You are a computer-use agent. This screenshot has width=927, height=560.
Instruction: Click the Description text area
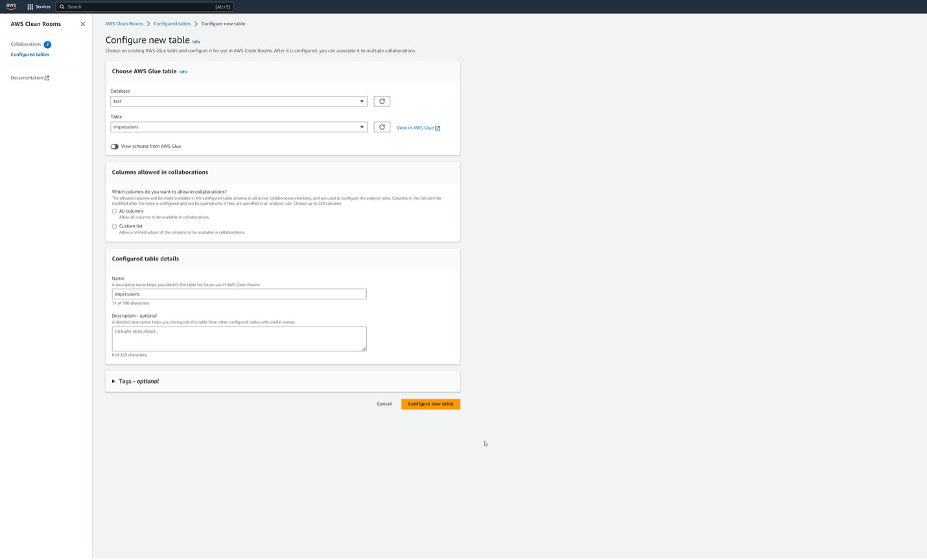239,339
